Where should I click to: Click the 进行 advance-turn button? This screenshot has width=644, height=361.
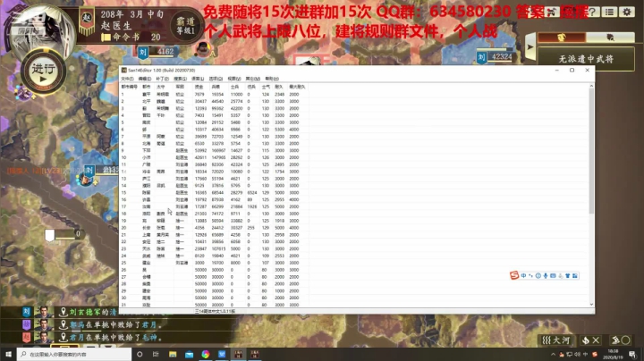[43, 72]
